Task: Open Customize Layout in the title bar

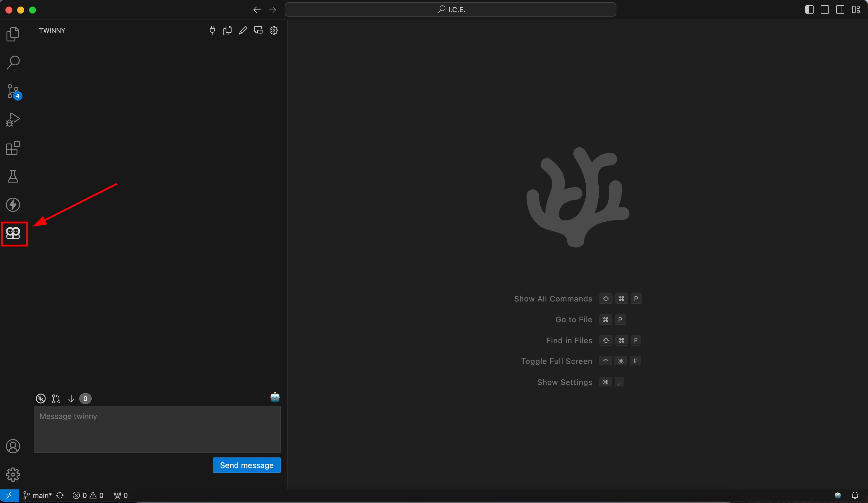Action: (856, 10)
